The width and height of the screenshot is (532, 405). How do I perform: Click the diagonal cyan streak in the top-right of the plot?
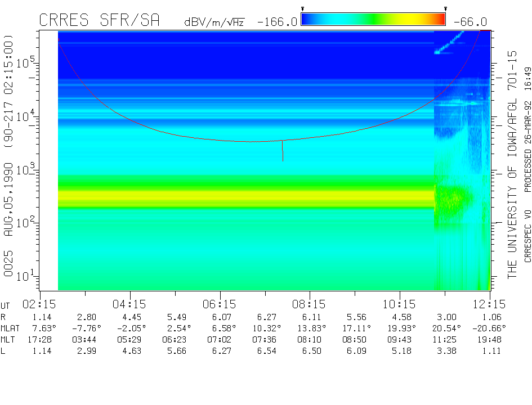tap(450, 43)
